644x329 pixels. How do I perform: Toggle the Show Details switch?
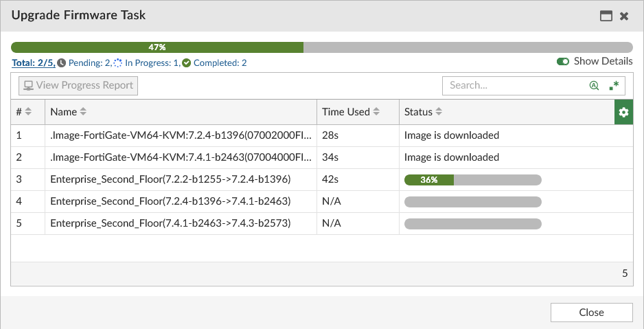563,62
